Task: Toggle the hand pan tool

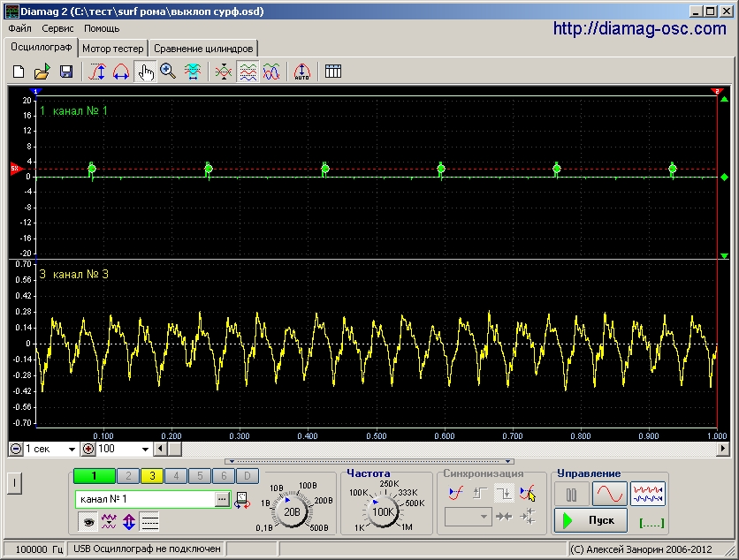Action: tap(145, 72)
